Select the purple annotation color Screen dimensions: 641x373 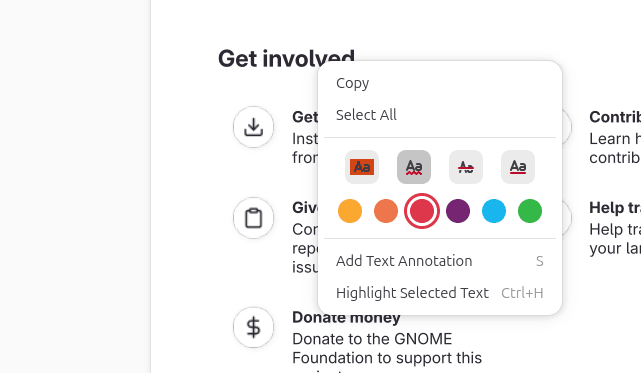tap(458, 211)
